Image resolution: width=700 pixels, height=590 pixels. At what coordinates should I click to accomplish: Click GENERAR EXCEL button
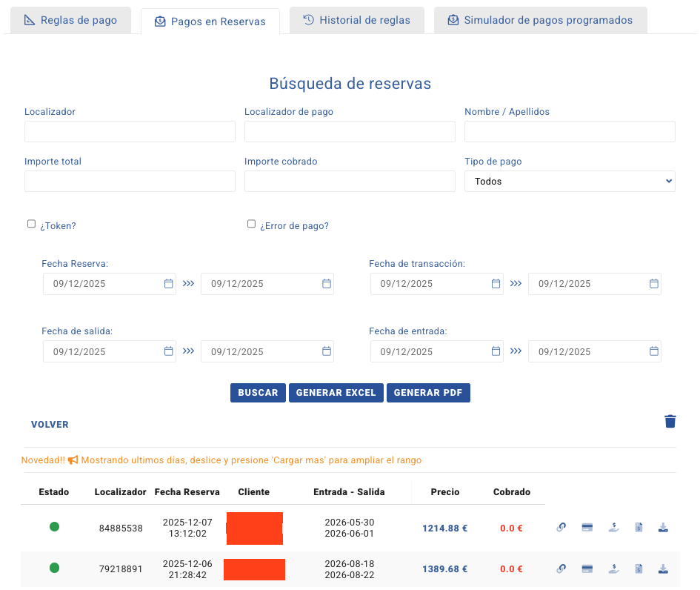[x=336, y=393]
